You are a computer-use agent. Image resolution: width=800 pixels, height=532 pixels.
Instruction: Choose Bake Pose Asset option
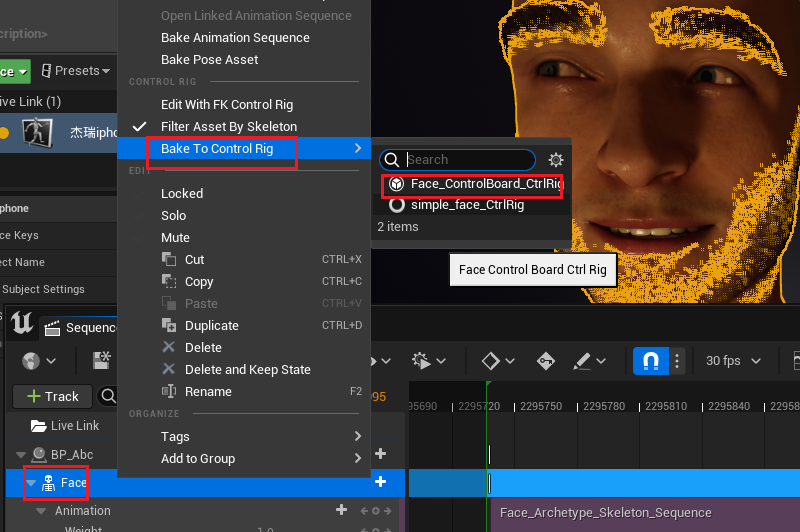pyautogui.click(x=209, y=60)
